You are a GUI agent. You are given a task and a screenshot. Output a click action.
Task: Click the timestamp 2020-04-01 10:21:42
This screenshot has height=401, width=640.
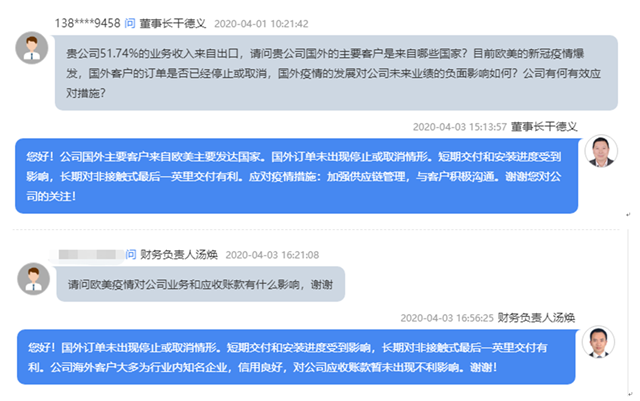(x=261, y=24)
